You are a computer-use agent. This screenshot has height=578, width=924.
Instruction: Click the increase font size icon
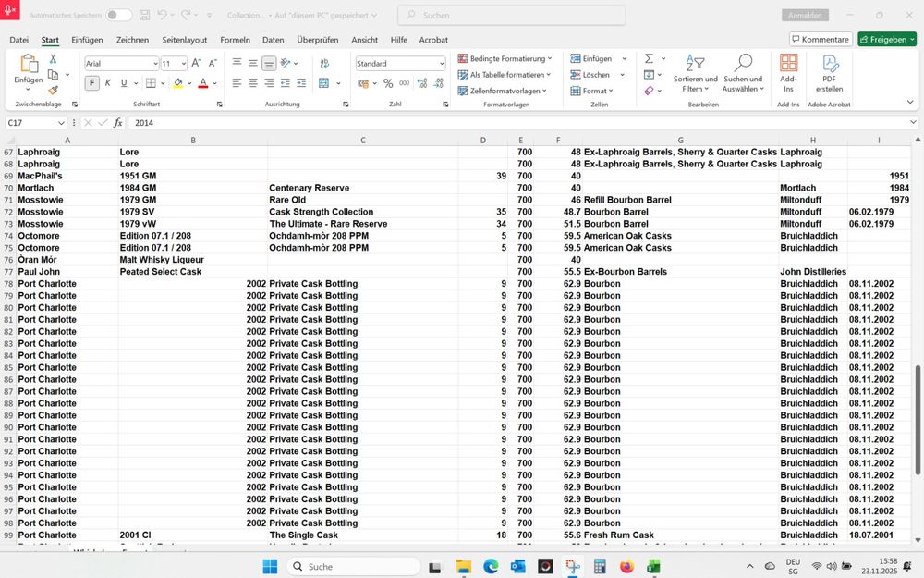coord(197,63)
